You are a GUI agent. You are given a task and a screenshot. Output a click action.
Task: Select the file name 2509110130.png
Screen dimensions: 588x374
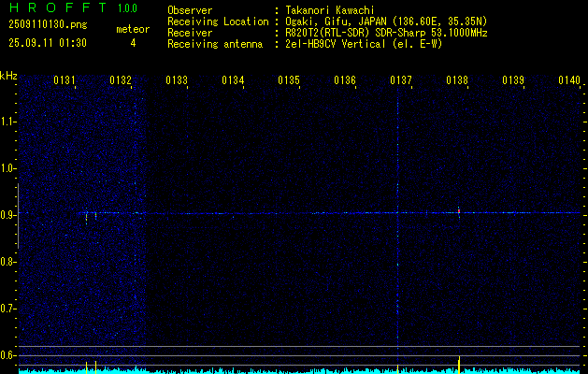pos(48,25)
